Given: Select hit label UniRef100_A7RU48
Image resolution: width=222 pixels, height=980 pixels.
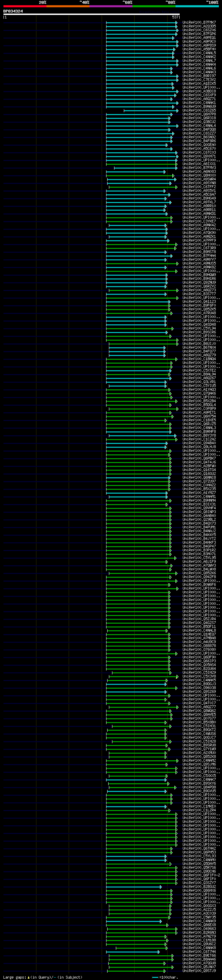Looking at the screenshot, I should tap(199, 313).
